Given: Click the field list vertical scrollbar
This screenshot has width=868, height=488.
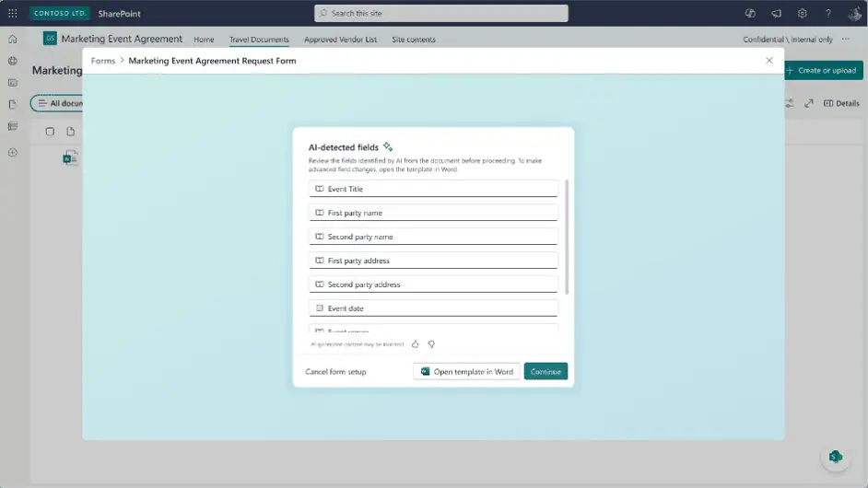Looking at the screenshot, I should tap(567, 237).
